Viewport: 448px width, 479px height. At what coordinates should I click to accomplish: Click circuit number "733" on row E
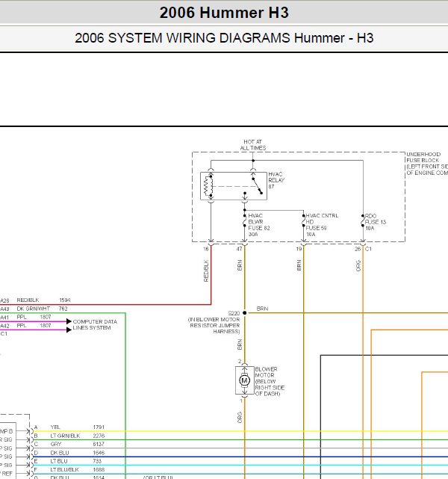[97, 461]
